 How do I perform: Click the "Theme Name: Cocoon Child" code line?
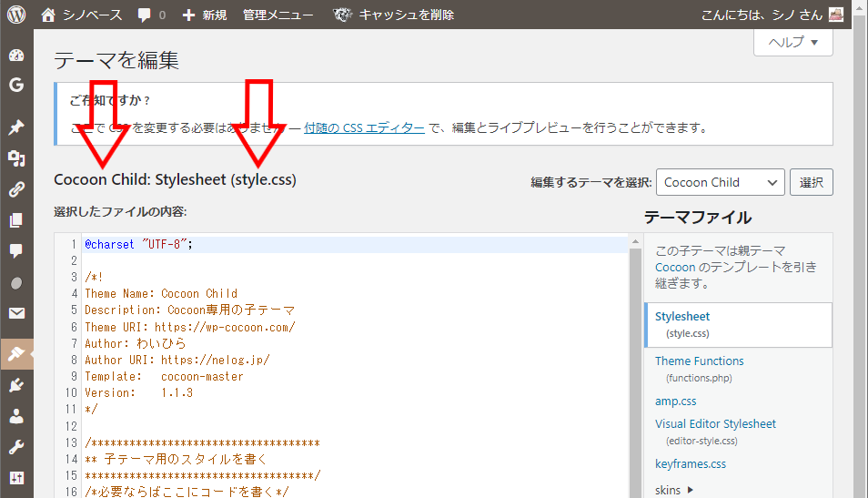[x=161, y=293]
